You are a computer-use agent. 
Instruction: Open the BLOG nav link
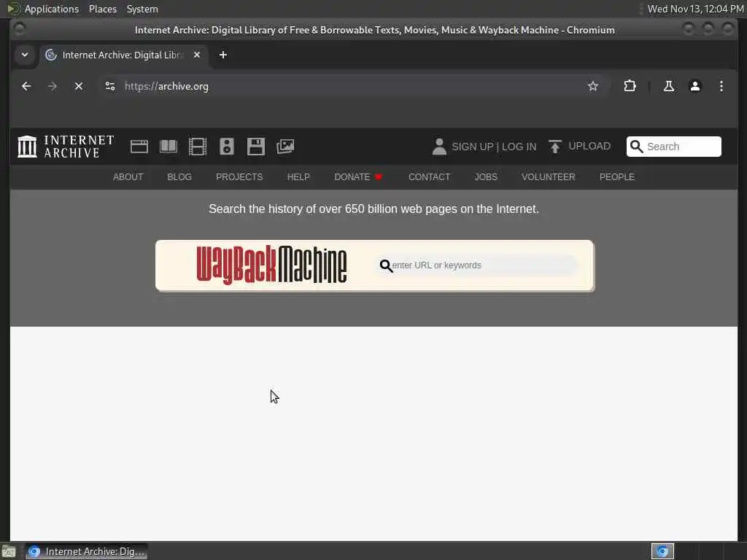[x=179, y=177]
